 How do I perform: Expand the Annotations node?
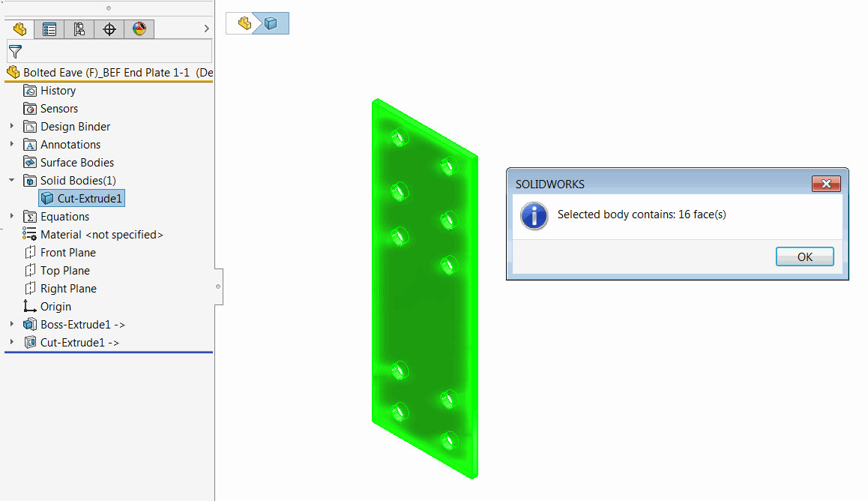(12, 144)
